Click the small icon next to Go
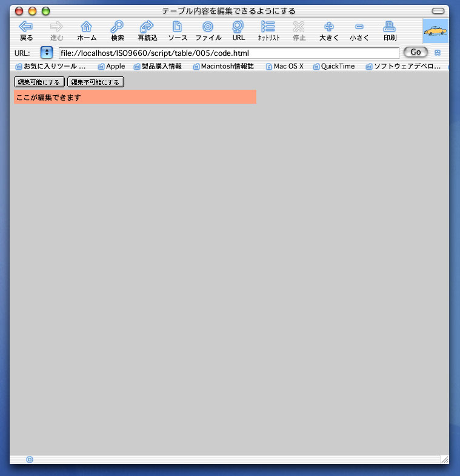Viewport: 460px width, 476px height. tap(438, 53)
